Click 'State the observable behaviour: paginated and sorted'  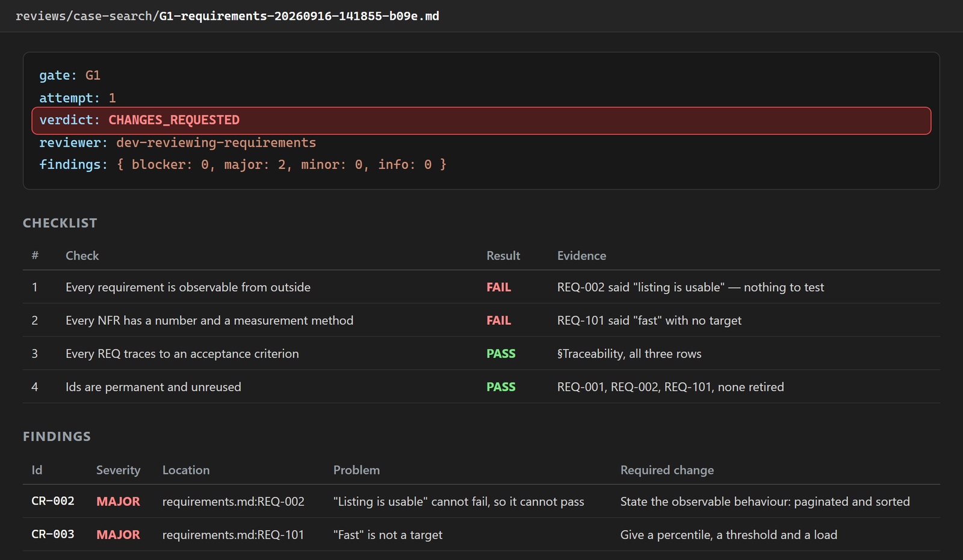[765, 502]
